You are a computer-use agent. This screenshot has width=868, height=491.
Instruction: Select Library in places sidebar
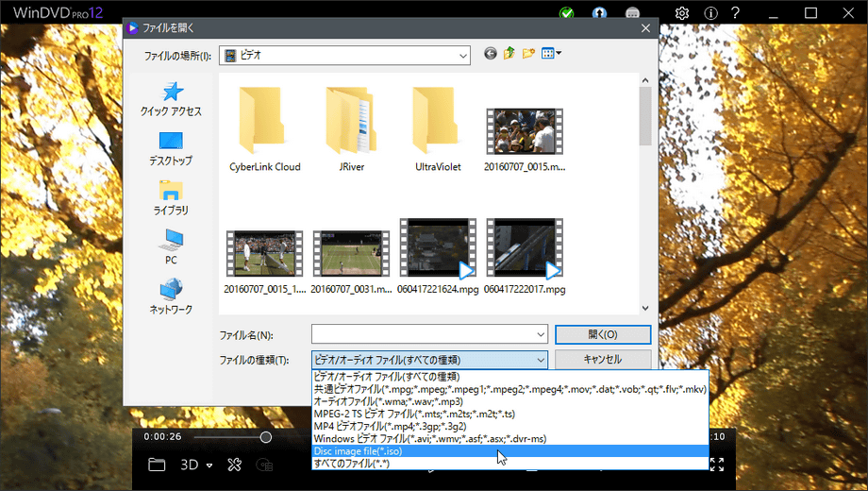click(x=171, y=198)
